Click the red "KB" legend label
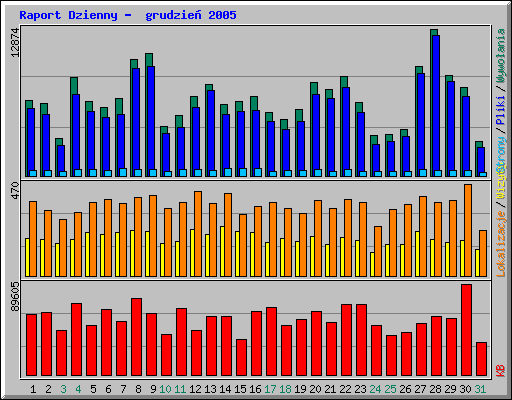 [x=501, y=370]
